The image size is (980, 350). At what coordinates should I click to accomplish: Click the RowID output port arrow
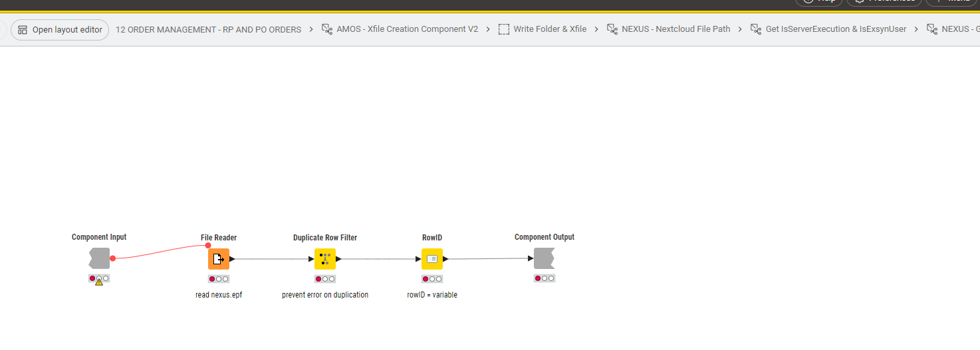coord(445,259)
